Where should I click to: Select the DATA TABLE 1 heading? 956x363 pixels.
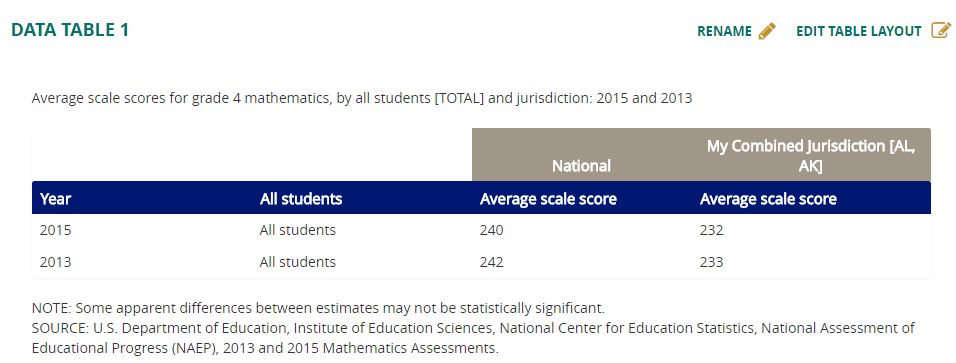70,30
